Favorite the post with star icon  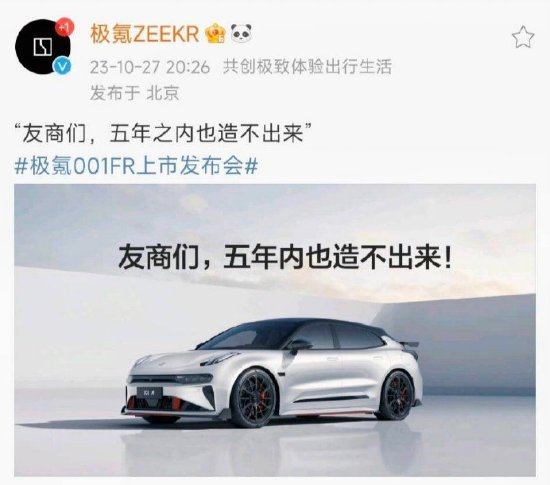click(523, 37)
